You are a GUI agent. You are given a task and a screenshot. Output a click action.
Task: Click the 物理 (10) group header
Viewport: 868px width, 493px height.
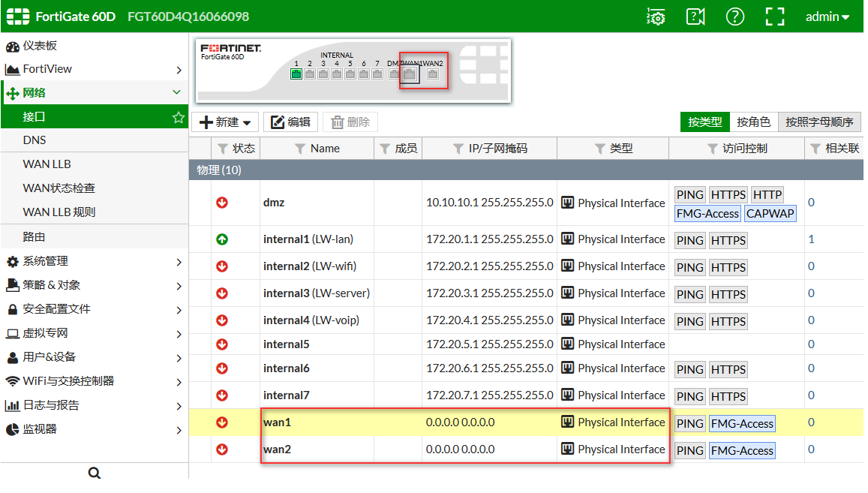526,170
